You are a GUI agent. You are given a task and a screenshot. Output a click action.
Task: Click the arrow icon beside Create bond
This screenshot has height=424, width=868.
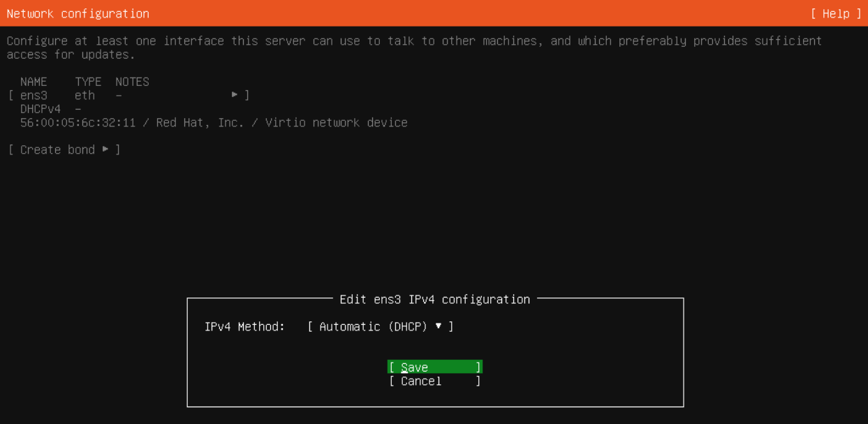click(105, 149)
